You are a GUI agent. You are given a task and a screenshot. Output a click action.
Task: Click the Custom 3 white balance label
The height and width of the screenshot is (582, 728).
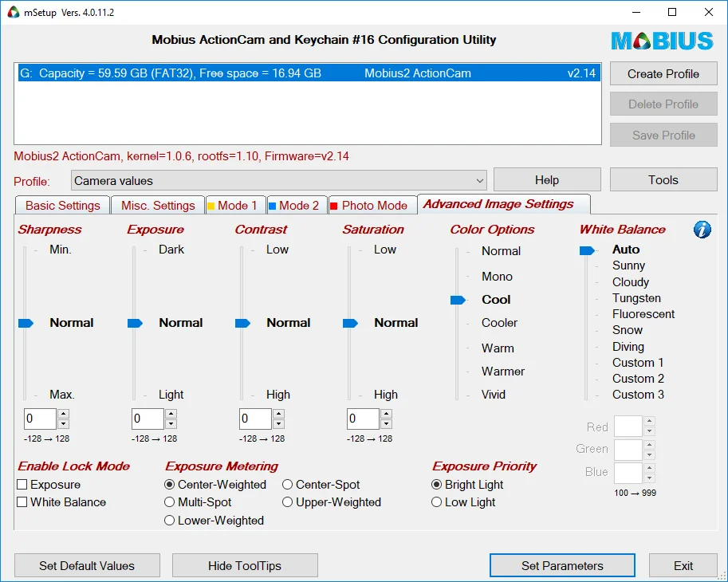[x=638, y=395]
